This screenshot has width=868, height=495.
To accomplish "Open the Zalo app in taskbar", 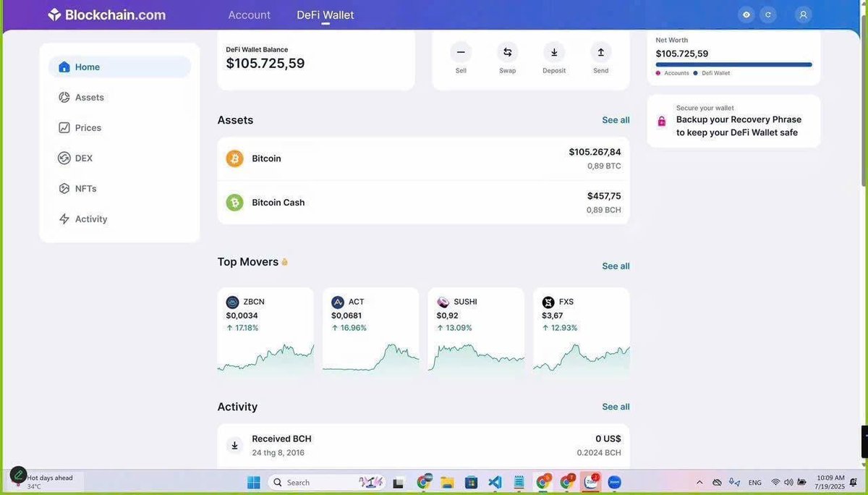I will click(x=591, y=482).
